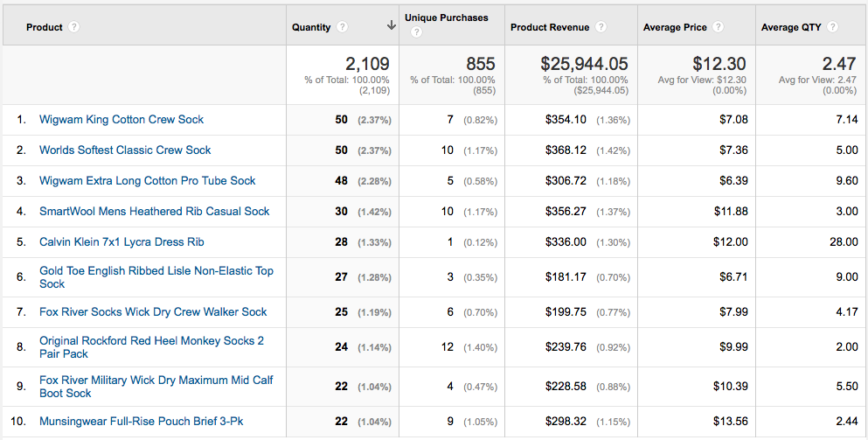The width and height of the screenshot is (868, 440).
Task: Open Wigwam King Cotton Crew Sock link
Action: (122, 120)
